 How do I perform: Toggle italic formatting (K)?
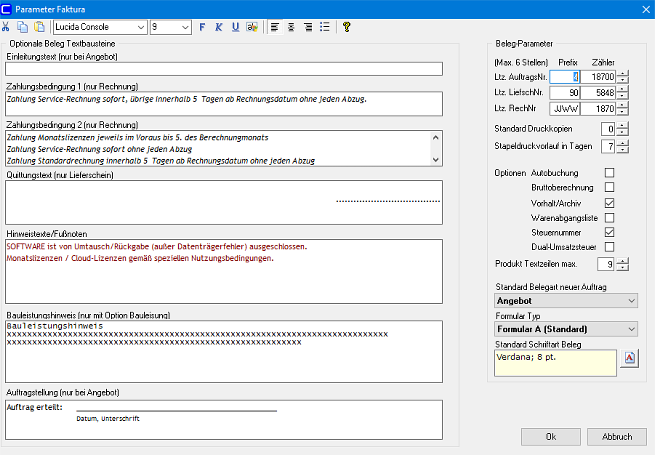218,27
